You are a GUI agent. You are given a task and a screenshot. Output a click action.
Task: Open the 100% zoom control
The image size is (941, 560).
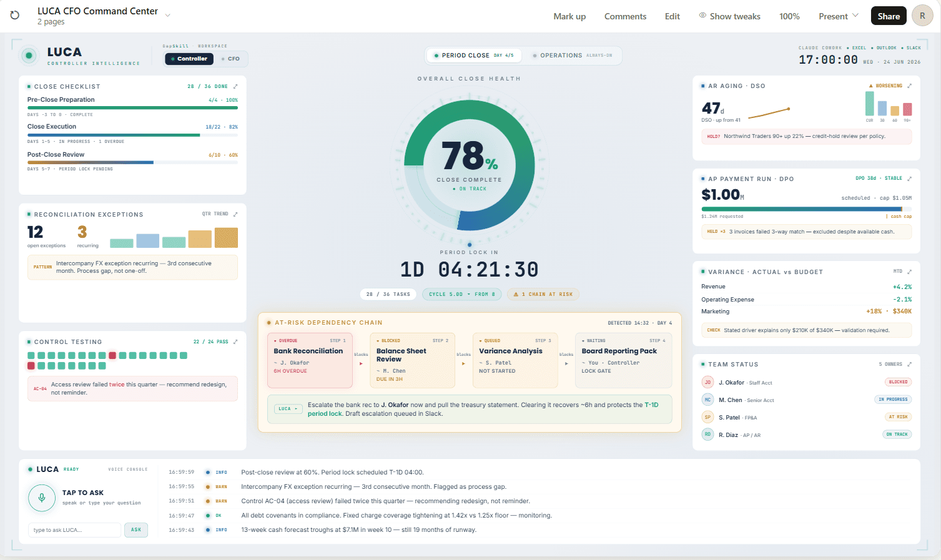[x=789, y=16]
